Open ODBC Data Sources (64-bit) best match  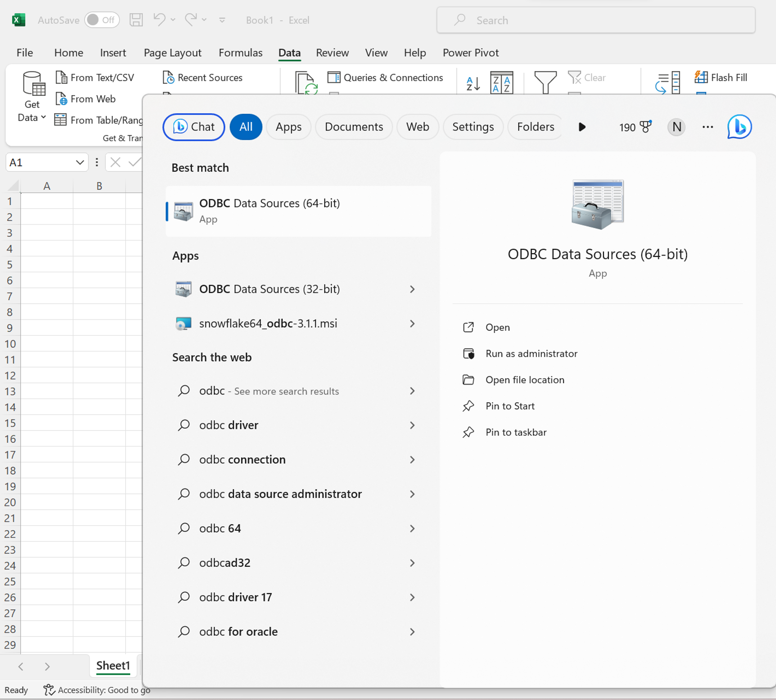coord(298,211)
